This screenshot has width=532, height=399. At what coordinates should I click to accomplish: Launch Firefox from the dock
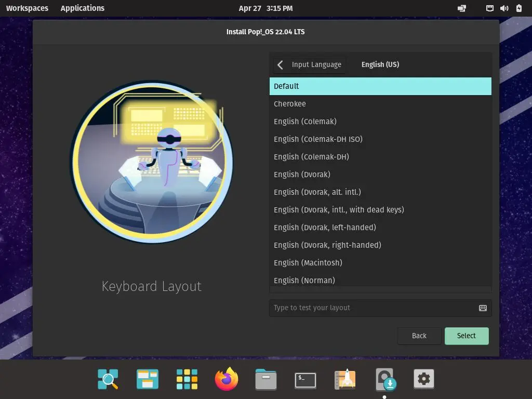coord(227,380)
